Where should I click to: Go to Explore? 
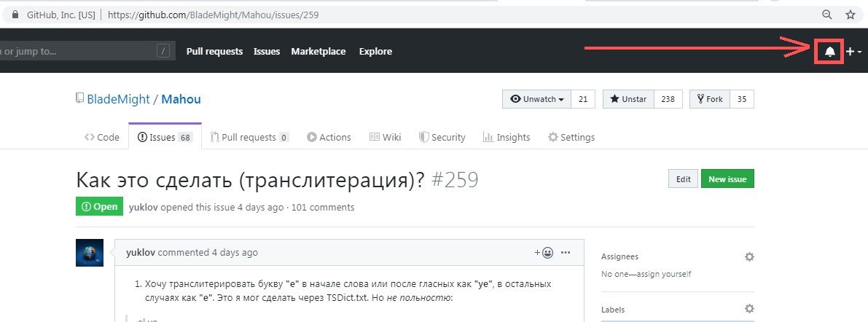pyautogui.click(x=375, y=52)
